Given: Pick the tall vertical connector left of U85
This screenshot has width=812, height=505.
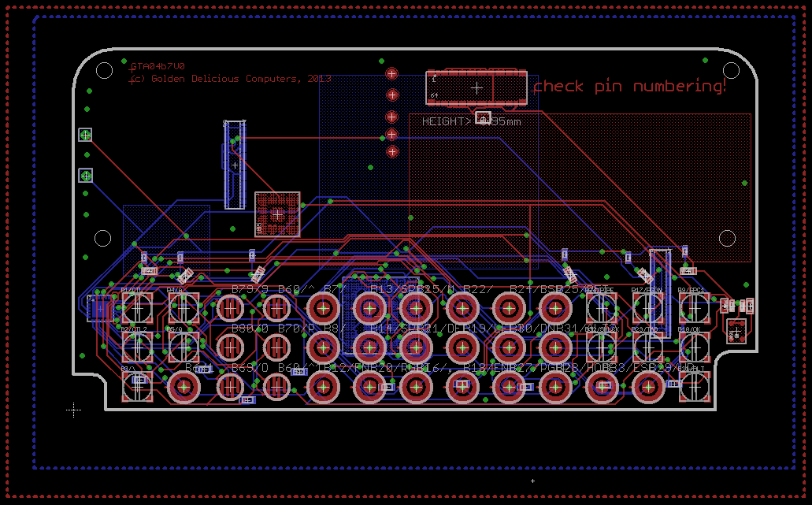Looking at the screenshot, I should click(x=235, y=165).
